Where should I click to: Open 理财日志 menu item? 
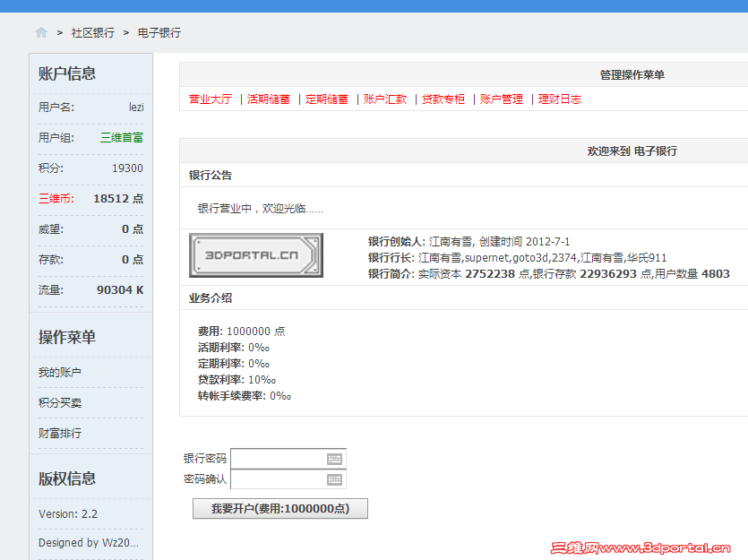coord(560,99)
